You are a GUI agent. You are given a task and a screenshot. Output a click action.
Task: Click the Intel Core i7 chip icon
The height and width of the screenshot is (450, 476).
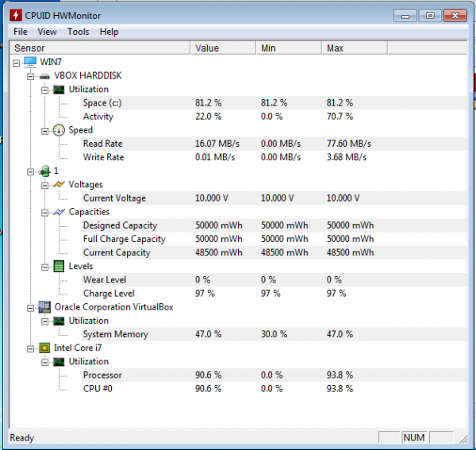[x=44, y=348]
